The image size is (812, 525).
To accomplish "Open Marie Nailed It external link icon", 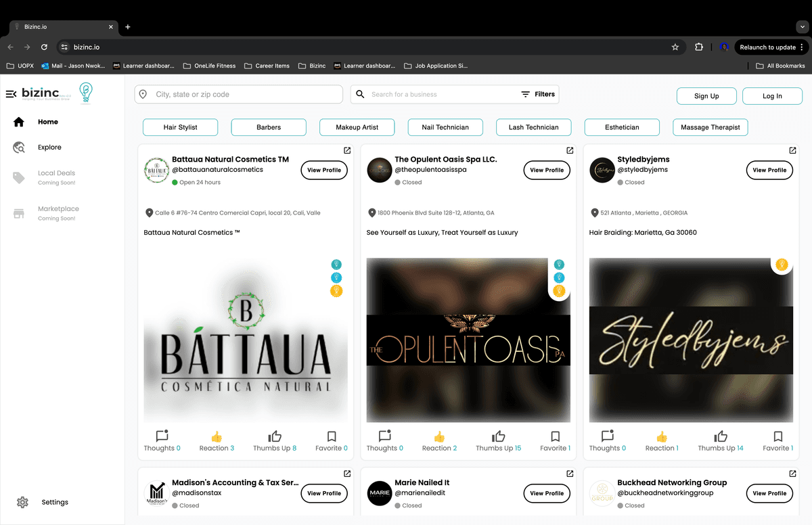I will tap(570, 474).
